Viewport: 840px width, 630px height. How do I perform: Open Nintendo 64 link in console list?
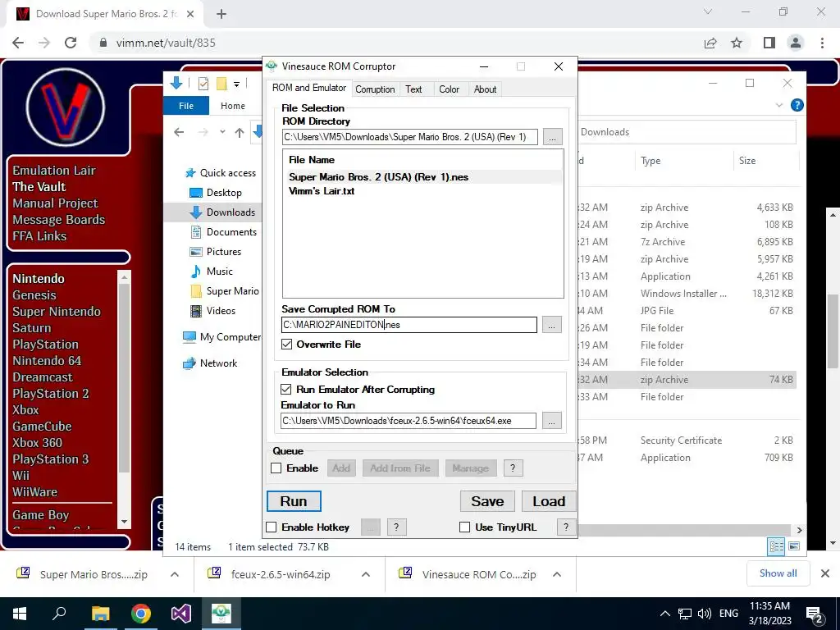pos(47,361)
